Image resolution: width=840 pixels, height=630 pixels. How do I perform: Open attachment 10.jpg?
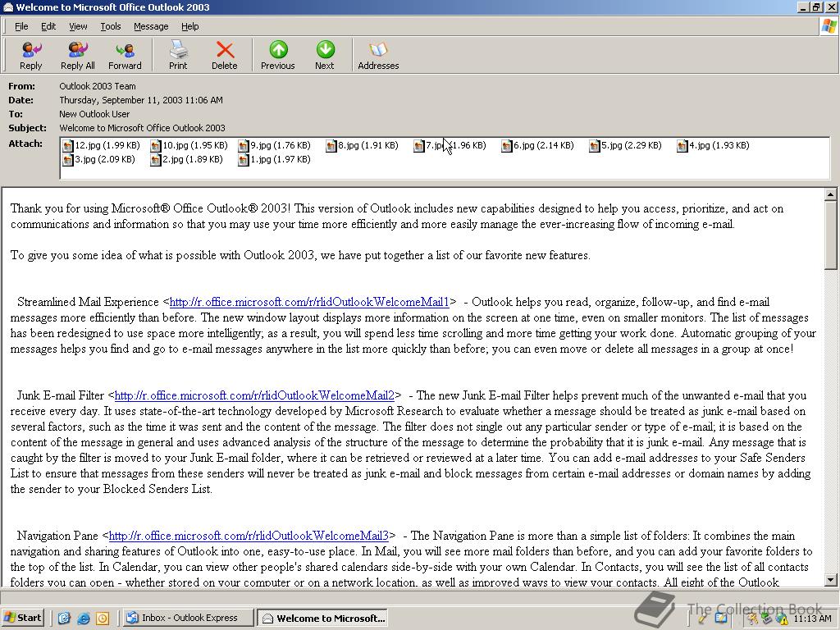coord(189,146)
